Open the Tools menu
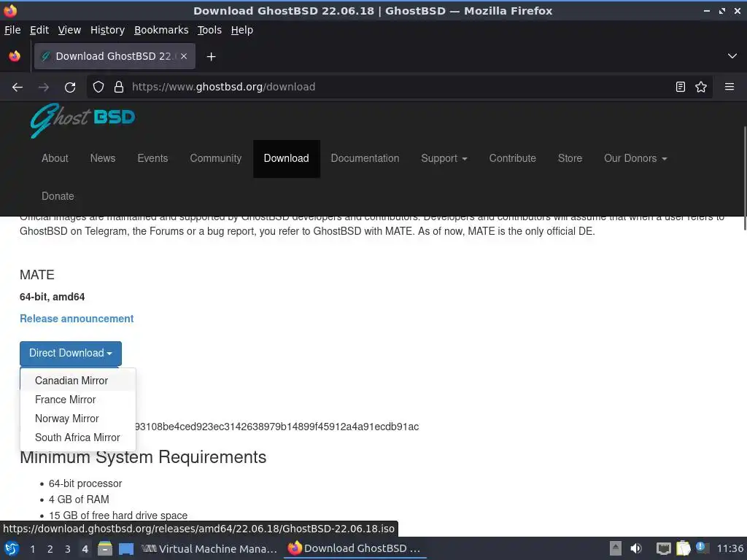 coord(209,30)
